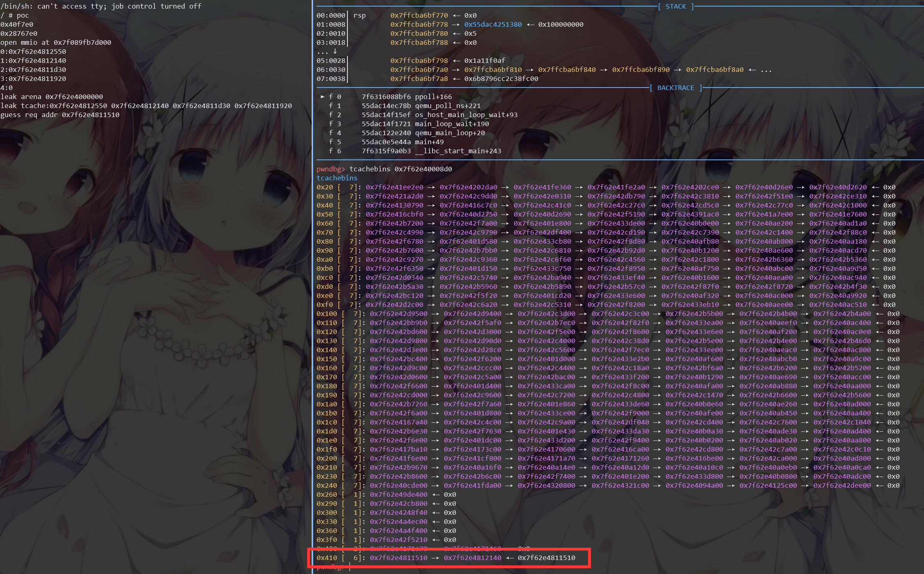Click backtrace frame 'main_loop_wait+190'
This screenshot has height=574, width=924.
tap(452, 124)
